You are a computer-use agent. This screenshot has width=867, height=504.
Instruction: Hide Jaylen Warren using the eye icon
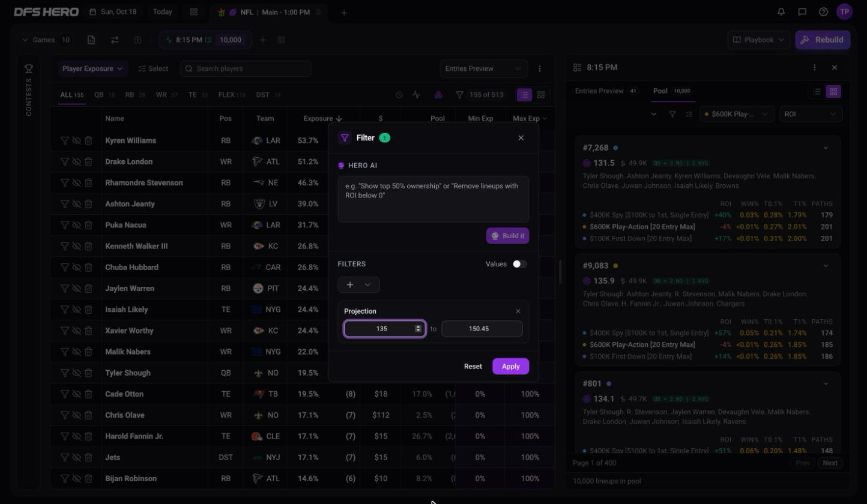pyautogui.click(x=76, y=289)
